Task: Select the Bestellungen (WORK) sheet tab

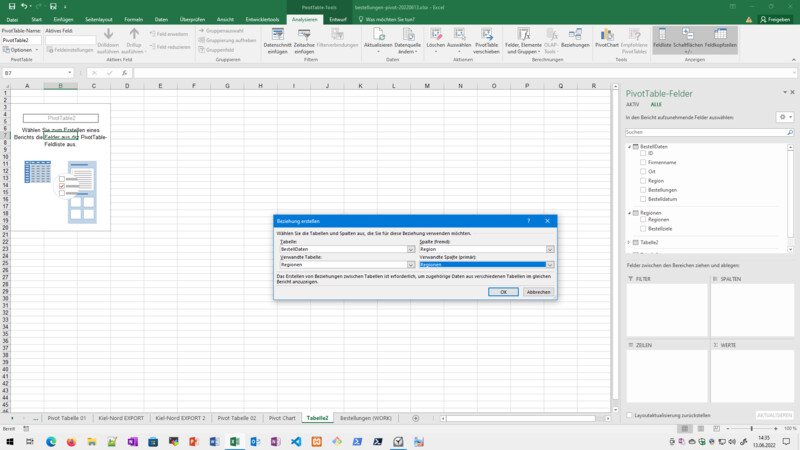Action: tap(366, 418)
